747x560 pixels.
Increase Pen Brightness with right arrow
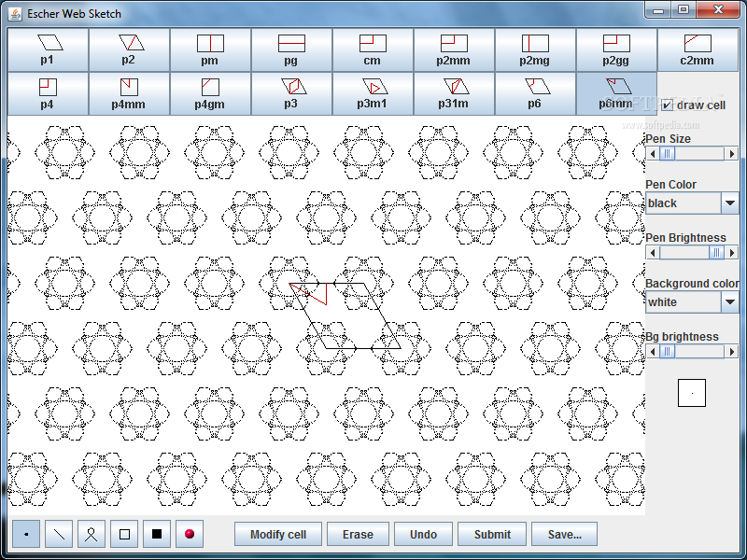pos(732,253)
